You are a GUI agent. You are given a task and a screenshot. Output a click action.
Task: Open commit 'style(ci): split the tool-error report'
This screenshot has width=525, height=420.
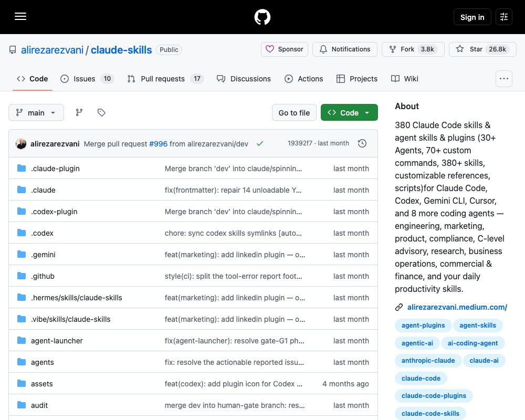point(234,276)
